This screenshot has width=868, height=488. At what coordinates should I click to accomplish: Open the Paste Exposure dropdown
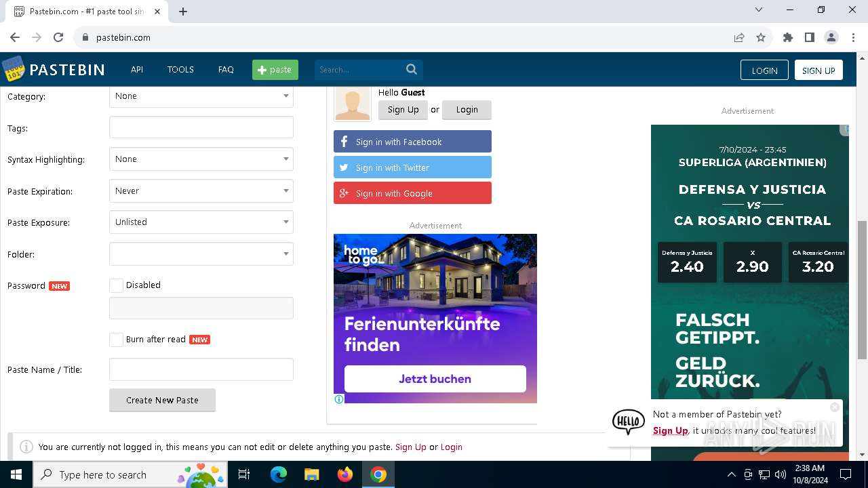coord(201,222)
